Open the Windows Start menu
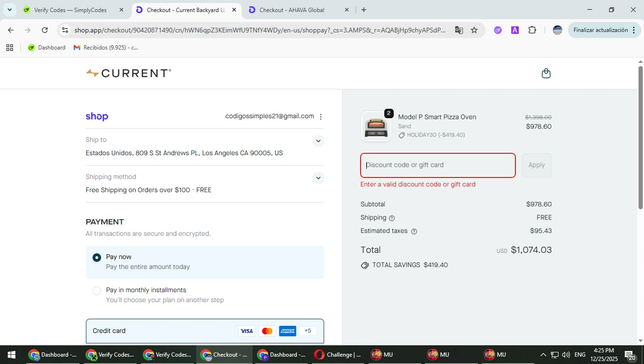The height and width of the screenshot is (364, 644). point(12,355)
